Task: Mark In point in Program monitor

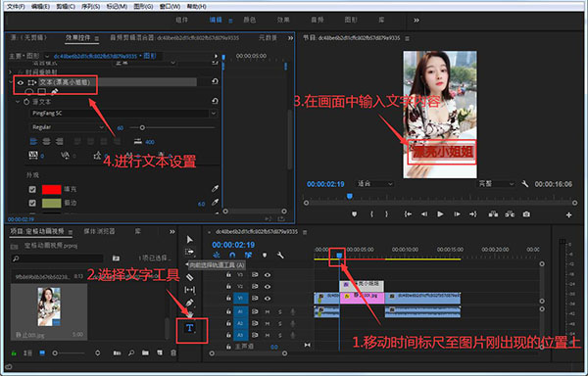Action: click(x=371, y=214)
